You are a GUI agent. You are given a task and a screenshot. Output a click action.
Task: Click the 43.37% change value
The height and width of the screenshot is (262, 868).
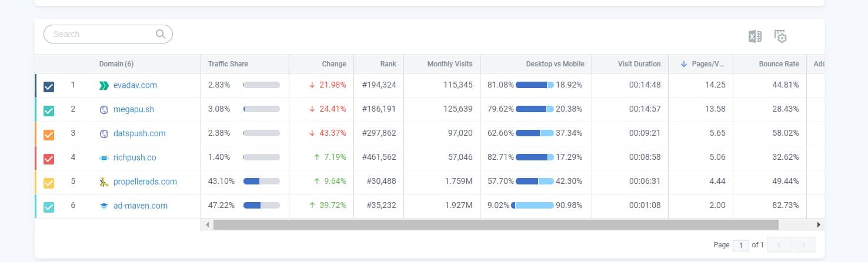[x=333, y=133]
